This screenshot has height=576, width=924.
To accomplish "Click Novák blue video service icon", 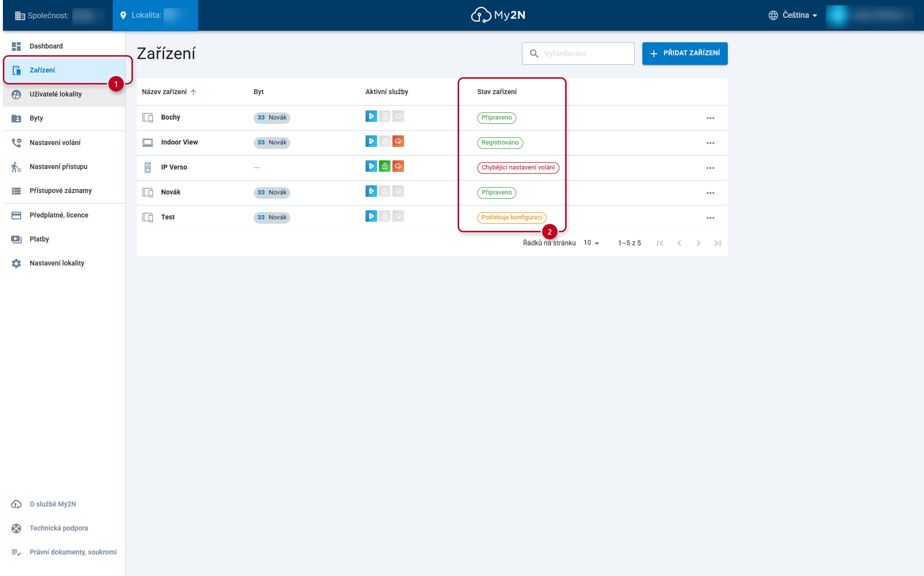I will click(x=371, y=191).
